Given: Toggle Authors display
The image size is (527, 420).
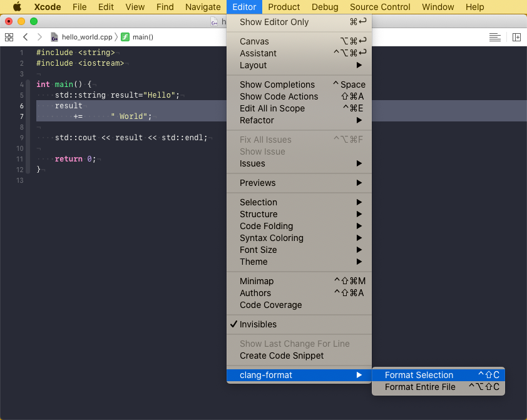Looking at the screenshot, I should tap(299, 293).
